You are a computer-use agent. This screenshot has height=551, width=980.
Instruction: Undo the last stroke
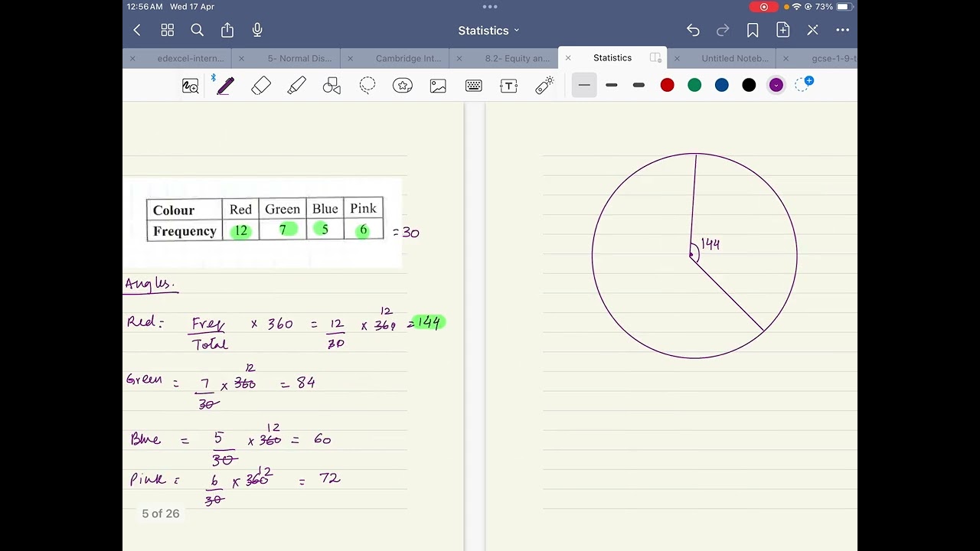(x=693, y=31)
